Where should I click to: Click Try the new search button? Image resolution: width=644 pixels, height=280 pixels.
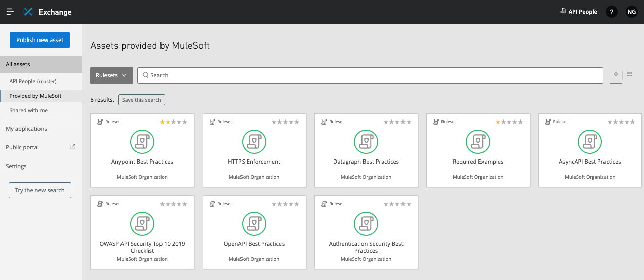(40, 190)
